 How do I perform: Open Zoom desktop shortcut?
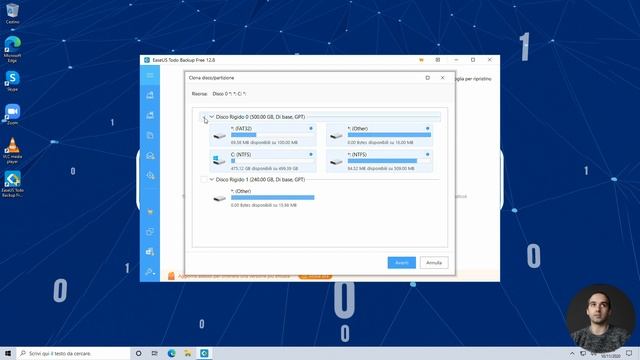pos(12,114)
